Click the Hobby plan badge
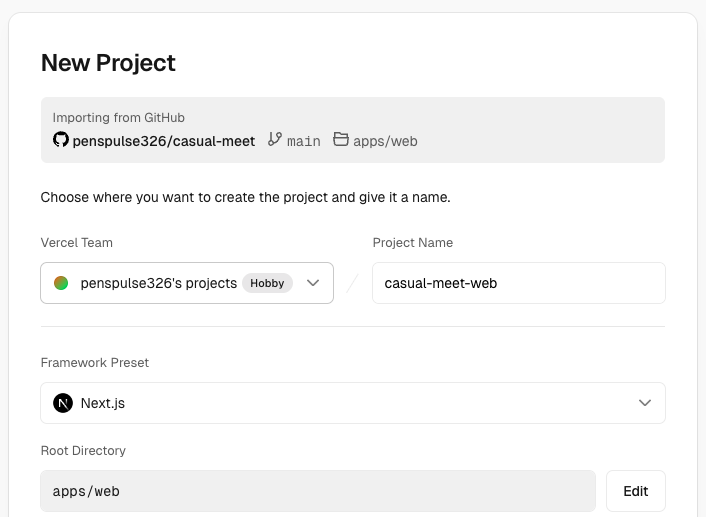 [267, 283]
